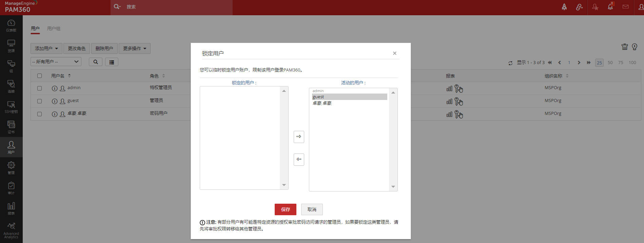The width and height of the screenshot is (644, 243).
Task: Click the trash bin icon
Action: coord(625,47)
